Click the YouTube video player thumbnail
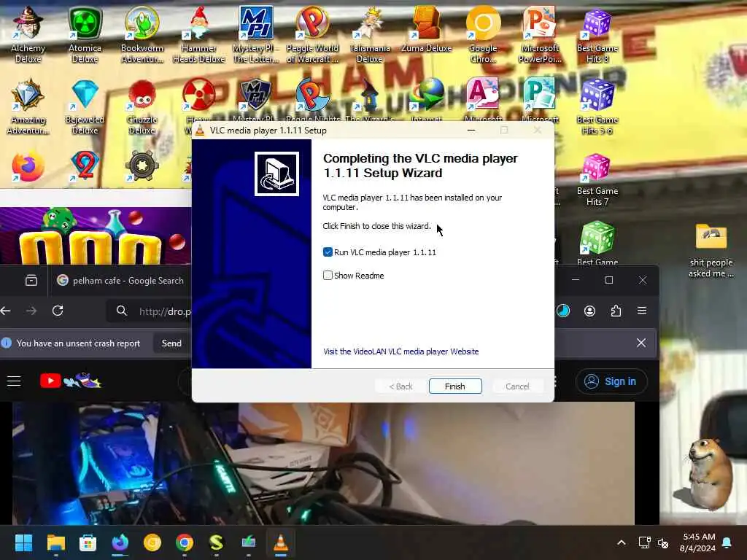 click(x=323, y=463)
